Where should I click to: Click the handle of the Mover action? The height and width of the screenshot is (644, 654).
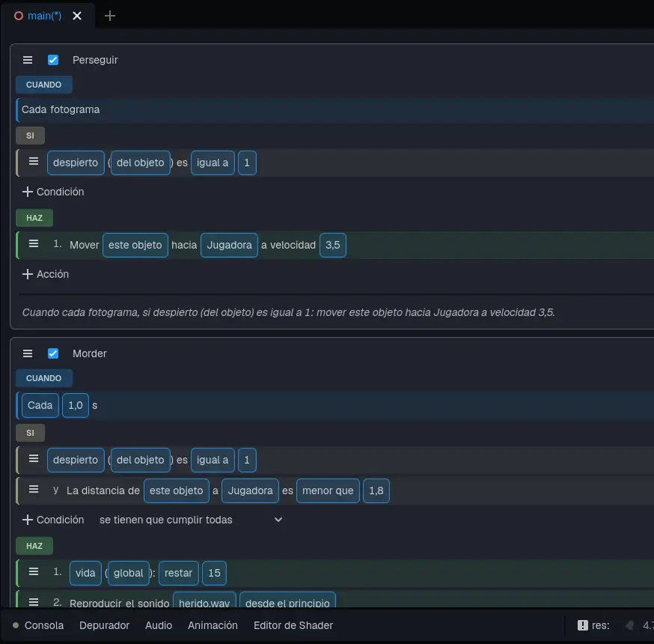point(34,243)
